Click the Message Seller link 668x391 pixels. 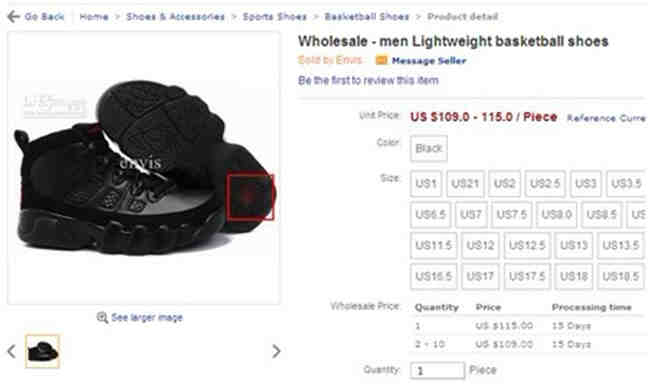click(x=429, y=60)
